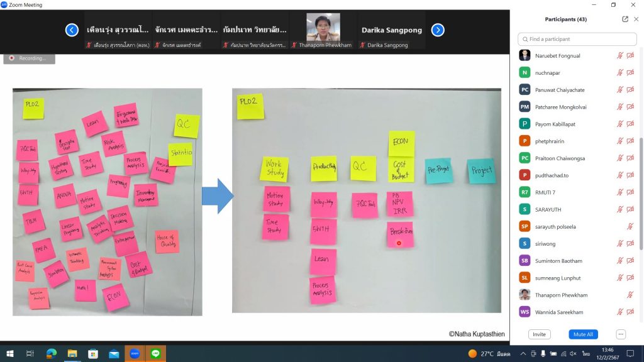This screenshot has height=362, width=644.
Task: Show next video thumbnails with right arrow
Action: (x=438, y=30)
